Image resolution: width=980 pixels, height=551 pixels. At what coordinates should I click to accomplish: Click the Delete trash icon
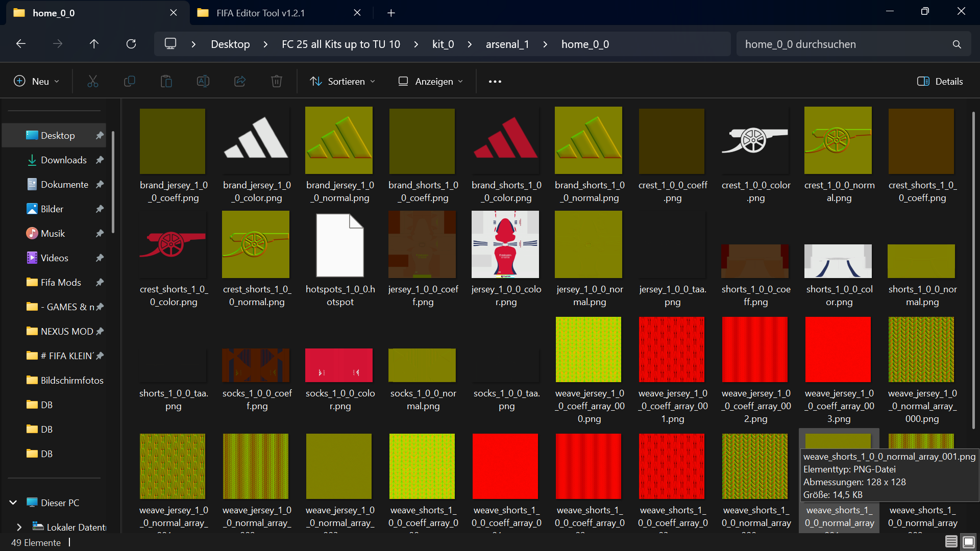click(277, 81)
